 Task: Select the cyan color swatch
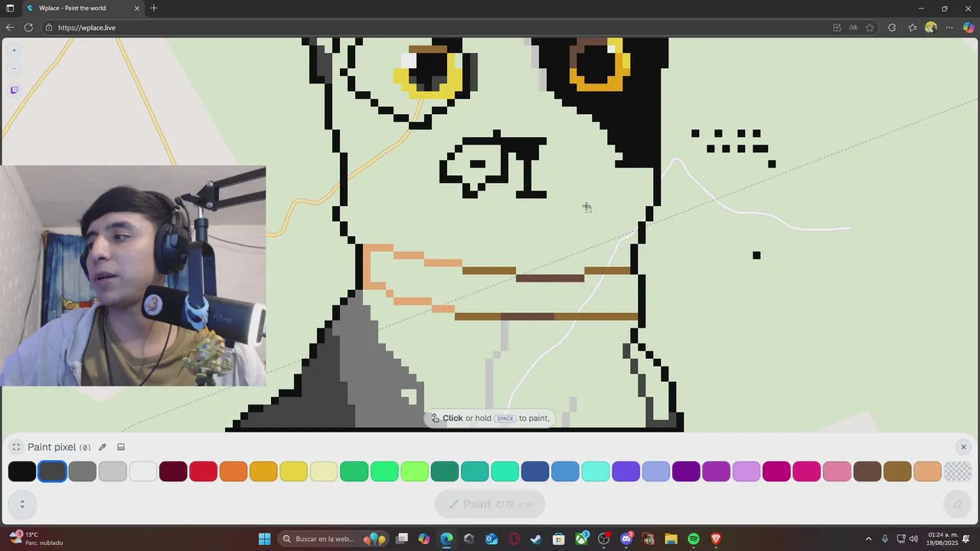[x=596, y=471]
